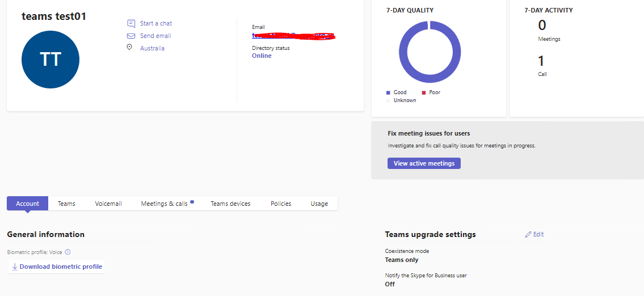The image size is (644, 296).
Task: Click the Good legend color square
Action: coord(388,93)
